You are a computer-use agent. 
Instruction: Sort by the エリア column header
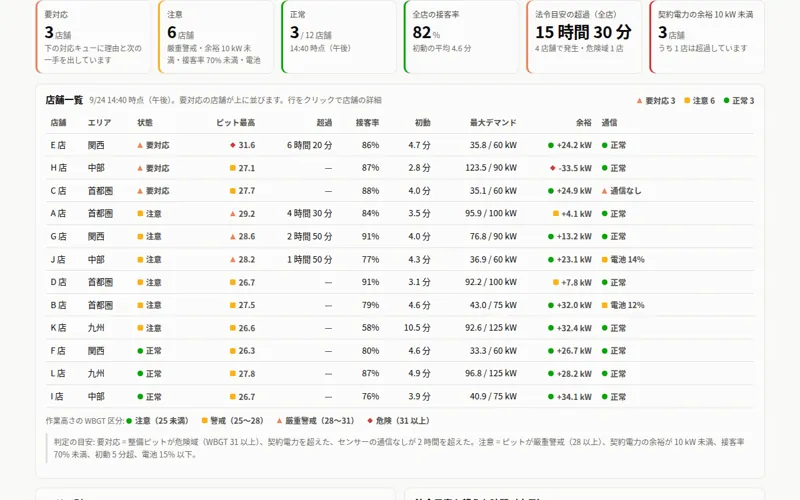pyautogui.click(x=99, y=122)
